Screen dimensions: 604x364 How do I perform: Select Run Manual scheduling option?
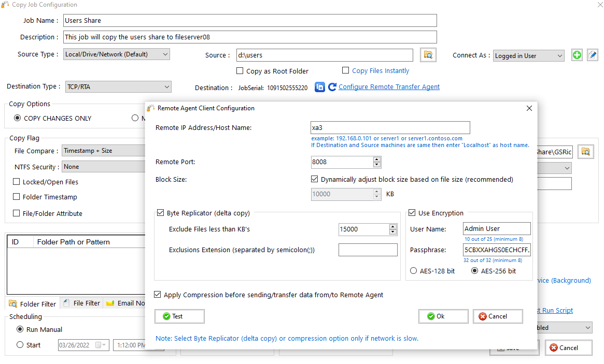point(20,329)
